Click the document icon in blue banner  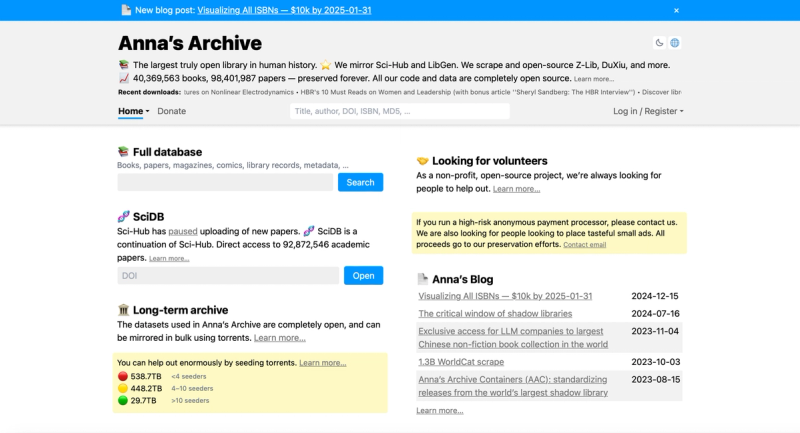[126, 10]
